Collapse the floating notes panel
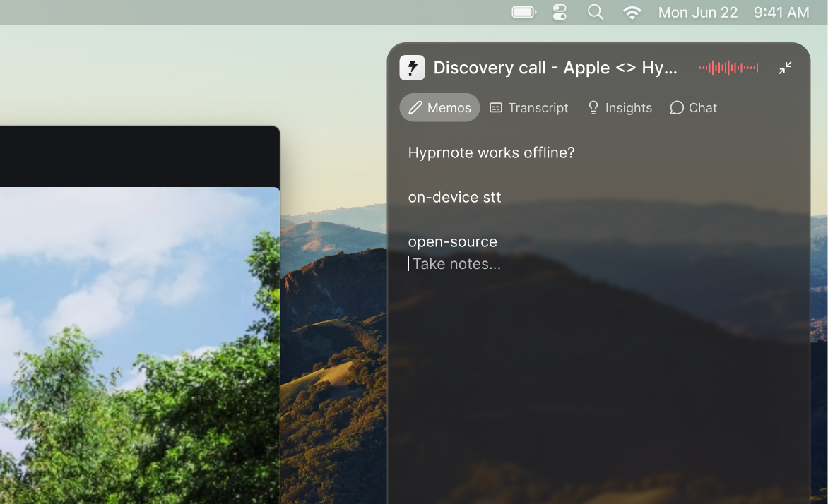The height and width of the screenshot is (504, 828). (x=785, y=68)
